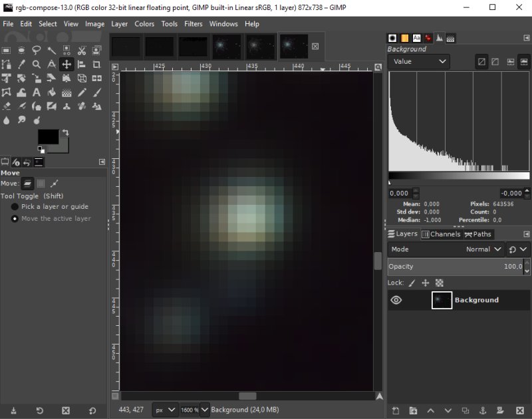Select the 3D Transform cube tool
This screenshot has height=419, width=532.
tap(82, 78)
